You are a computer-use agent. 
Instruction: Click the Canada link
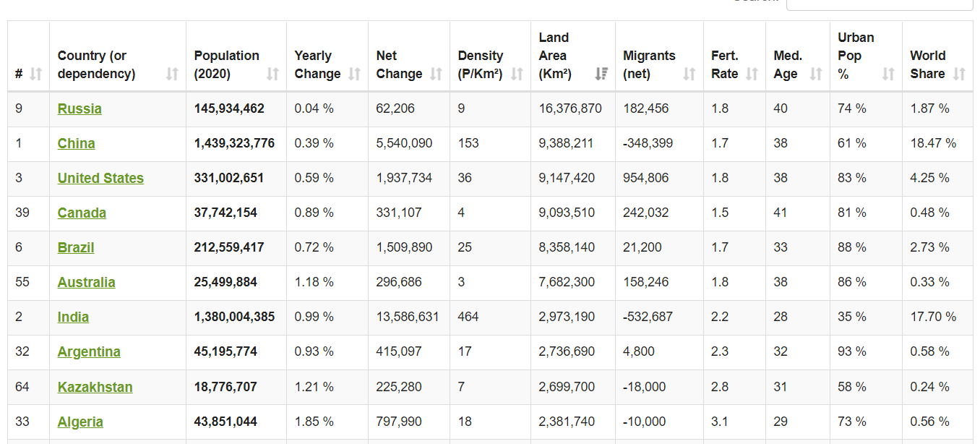[x=82, y=213]
